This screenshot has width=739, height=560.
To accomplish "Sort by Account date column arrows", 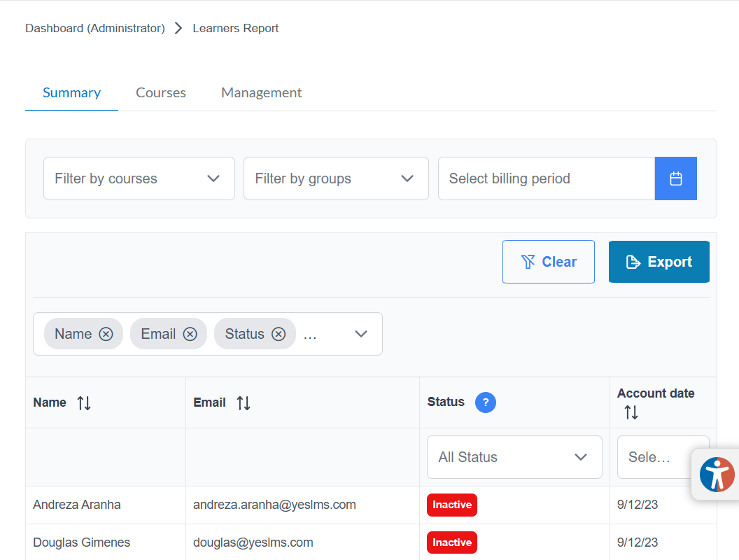I will [631, 412].
